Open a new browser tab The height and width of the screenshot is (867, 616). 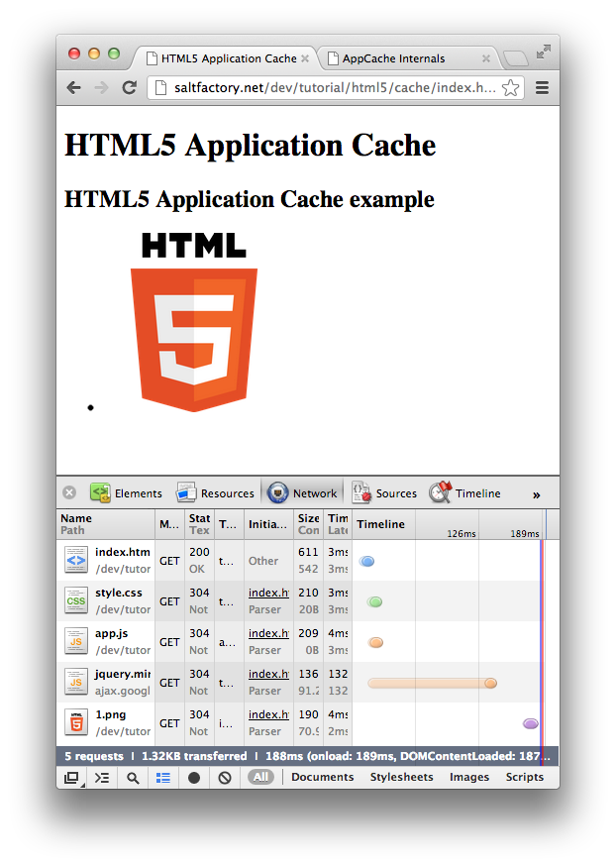click(515, 58)
